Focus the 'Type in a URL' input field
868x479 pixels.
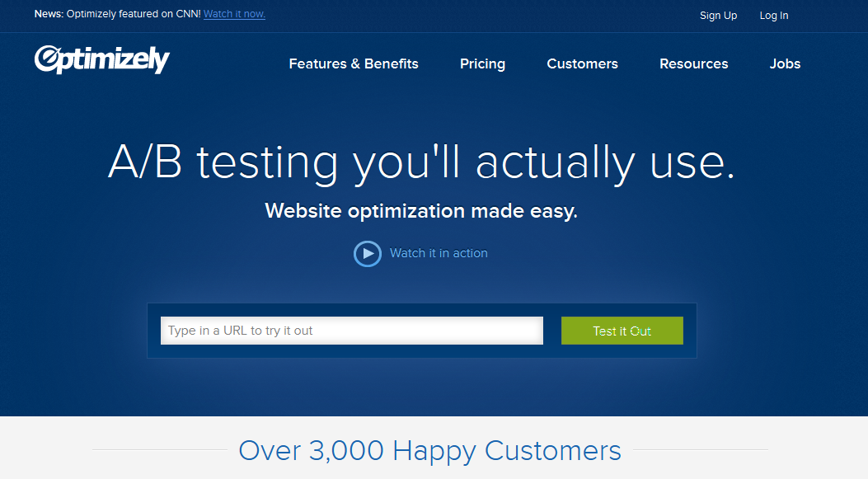pyautogui.click(x=351, y=331)
